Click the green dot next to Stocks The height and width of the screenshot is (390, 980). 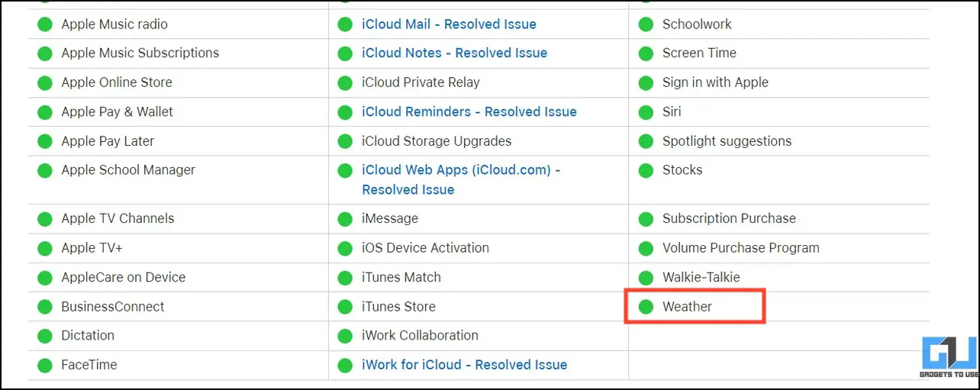coord(646,170)
